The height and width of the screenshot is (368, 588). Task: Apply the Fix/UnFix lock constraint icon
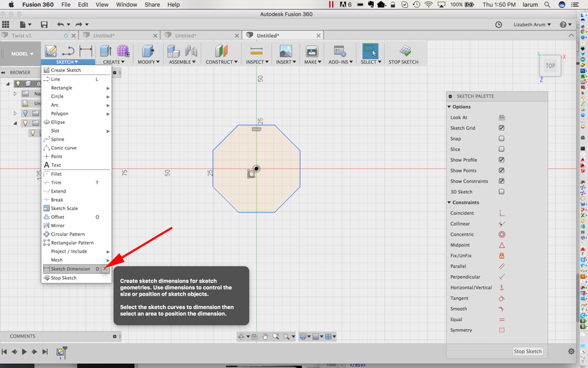502,256
